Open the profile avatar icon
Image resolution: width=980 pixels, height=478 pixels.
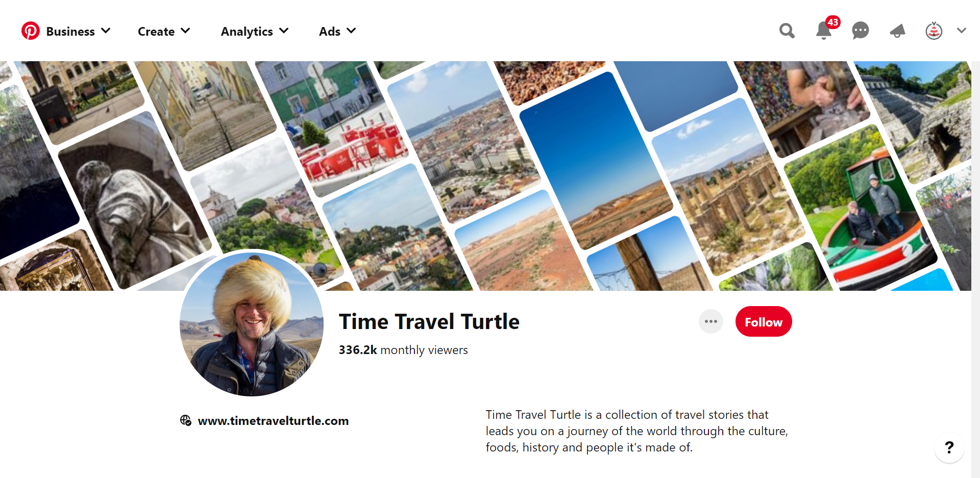(934, 31)
